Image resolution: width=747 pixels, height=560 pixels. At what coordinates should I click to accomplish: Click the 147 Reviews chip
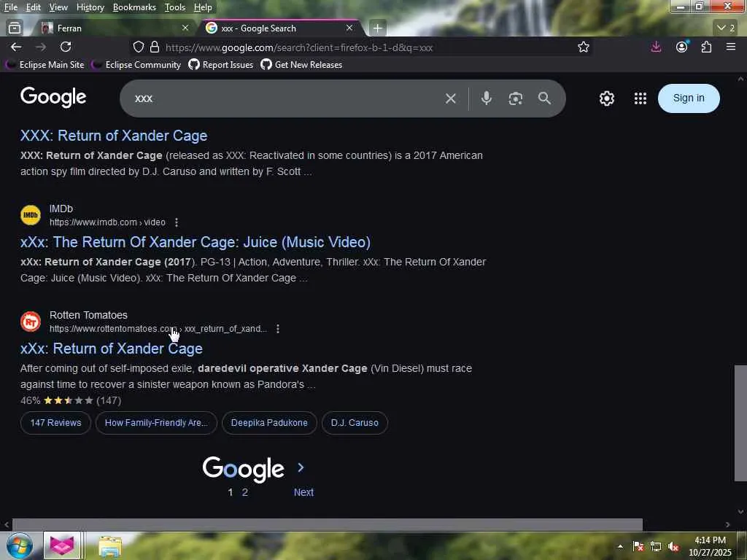pos(55,423)
